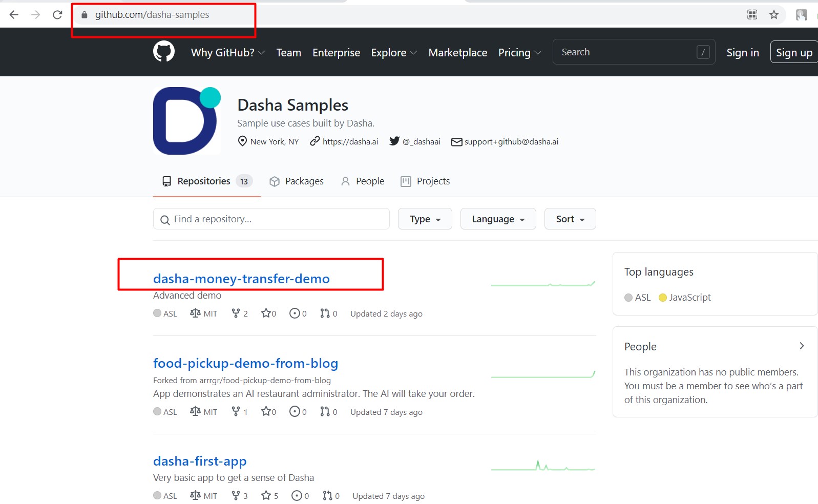Click the GitHub Search box

[x=634, y=52]
